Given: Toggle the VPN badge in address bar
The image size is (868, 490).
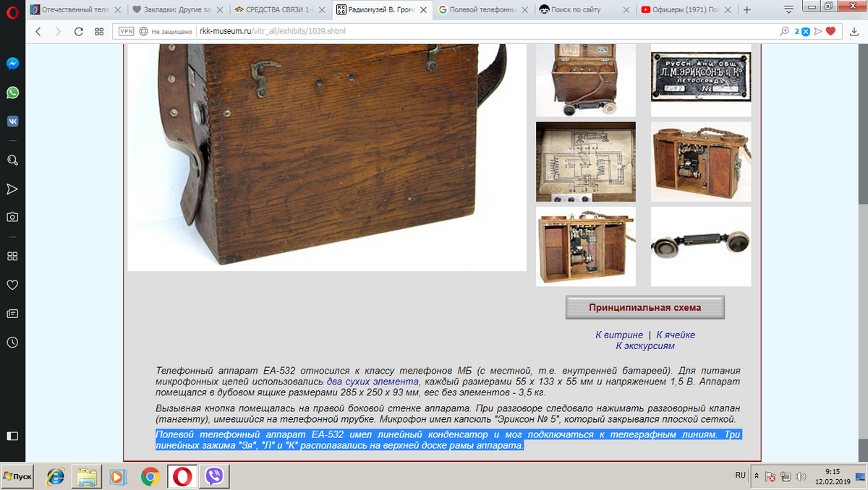Looking at the screenshot, I should (x=126, y=31).
